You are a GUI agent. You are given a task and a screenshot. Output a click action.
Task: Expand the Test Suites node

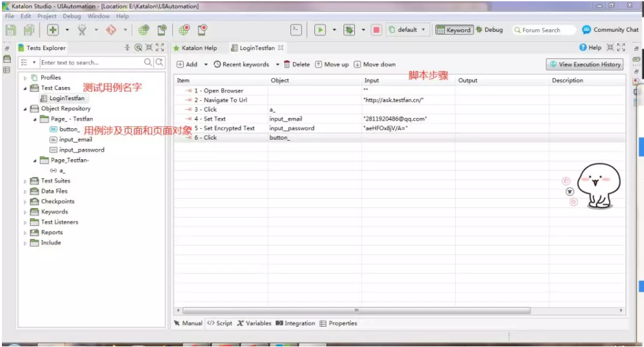tap(25, 181)
